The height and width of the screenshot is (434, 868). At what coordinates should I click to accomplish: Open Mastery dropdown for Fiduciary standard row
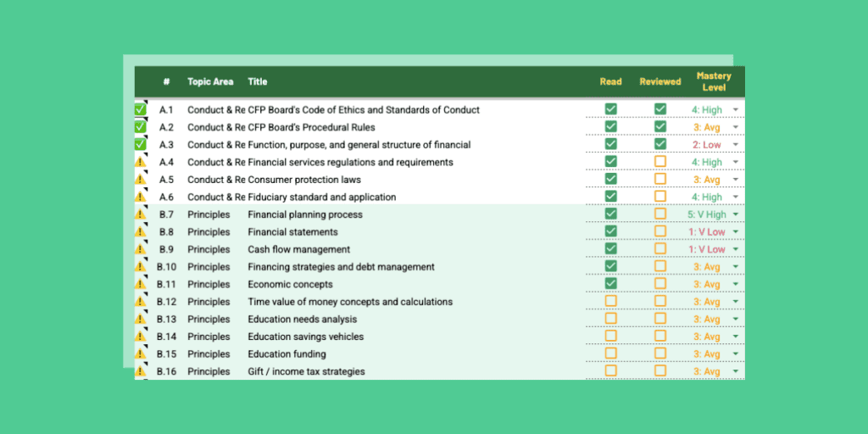pyautogui.click(x=736, y=197)
